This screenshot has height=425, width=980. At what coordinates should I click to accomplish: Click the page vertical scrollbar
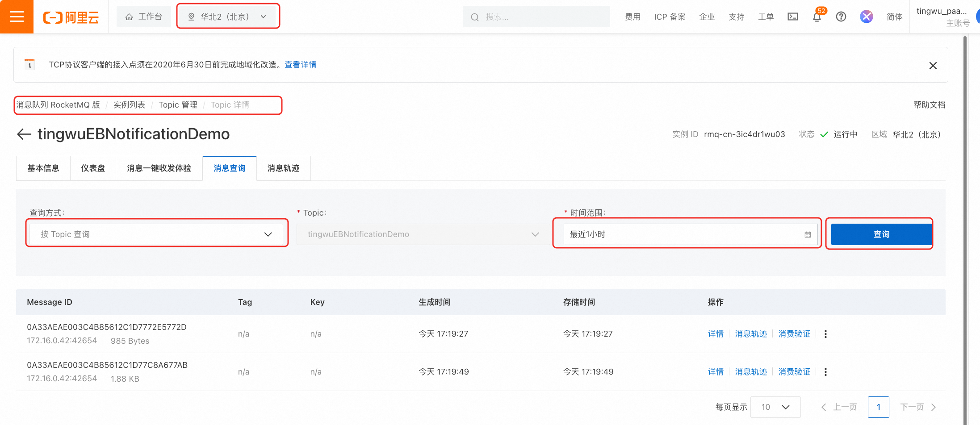(965, 230)
